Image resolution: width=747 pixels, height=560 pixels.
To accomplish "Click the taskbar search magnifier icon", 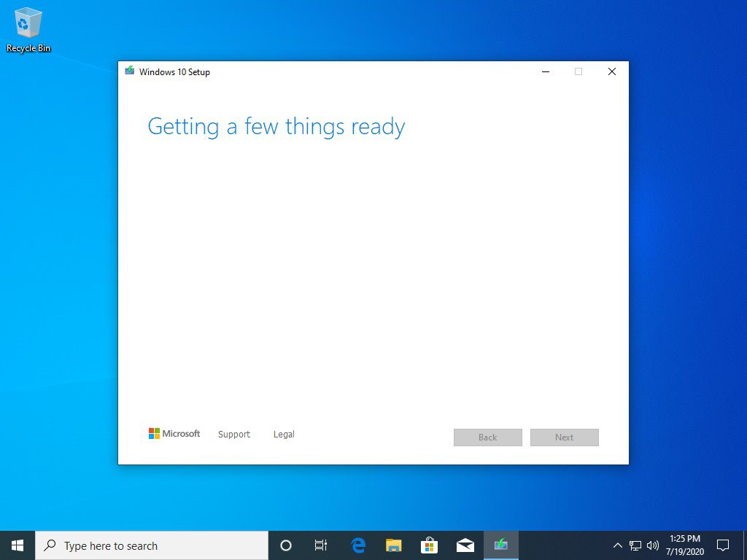I will pos(50,545).
